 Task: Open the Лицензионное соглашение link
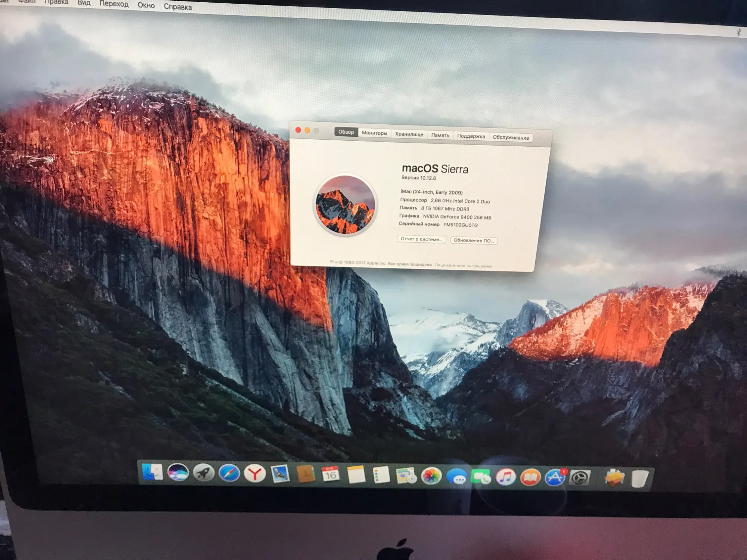pyautogui.click(x=463, y=266)
